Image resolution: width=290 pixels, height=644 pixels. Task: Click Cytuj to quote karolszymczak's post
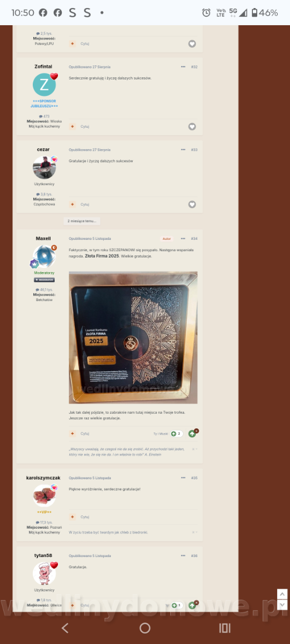coord(85,517)
